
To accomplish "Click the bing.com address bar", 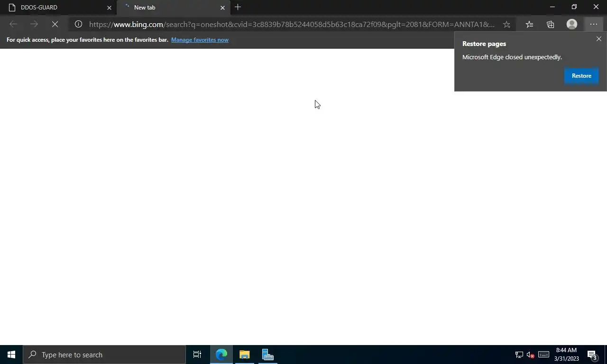I will [x=292, y=24].
